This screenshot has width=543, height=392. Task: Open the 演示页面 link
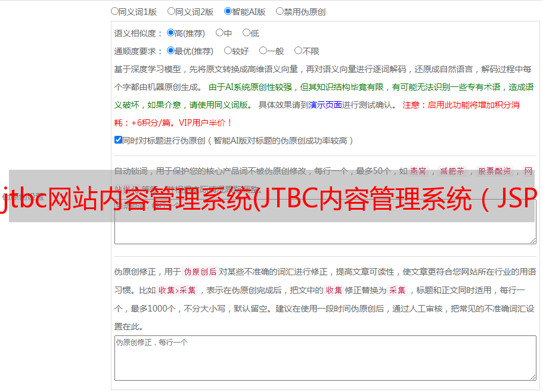coord(325,105)
